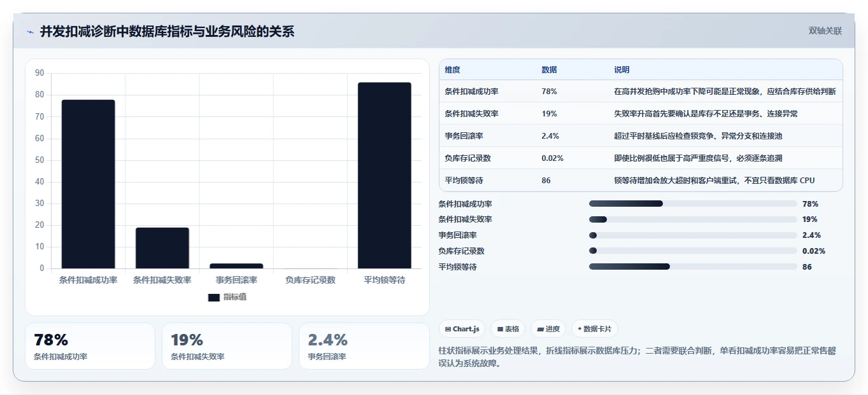
Task: Click the 条件扣减成功率 progress bar
Action: pyautogui.click(x=693, y=204)
